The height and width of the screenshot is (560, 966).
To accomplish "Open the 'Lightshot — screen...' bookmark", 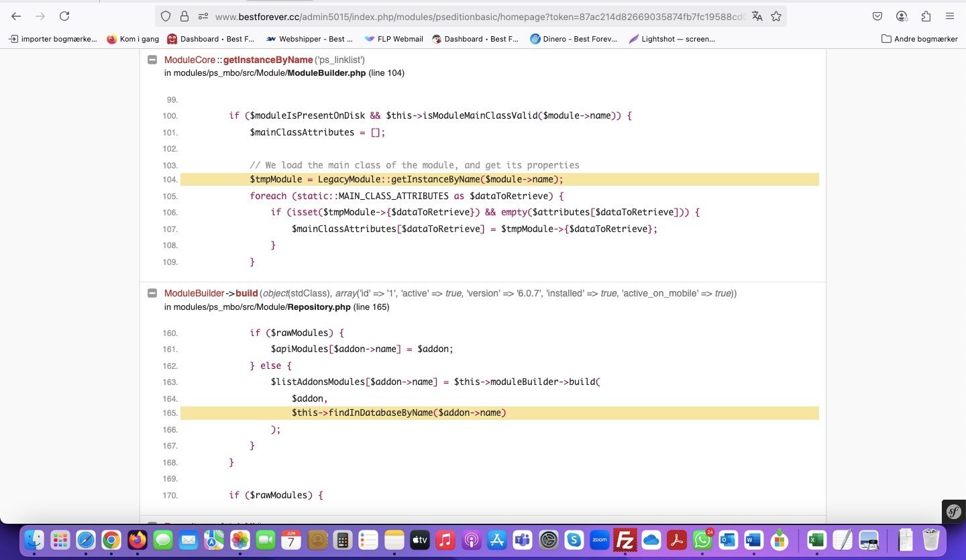I will [672, 39].
